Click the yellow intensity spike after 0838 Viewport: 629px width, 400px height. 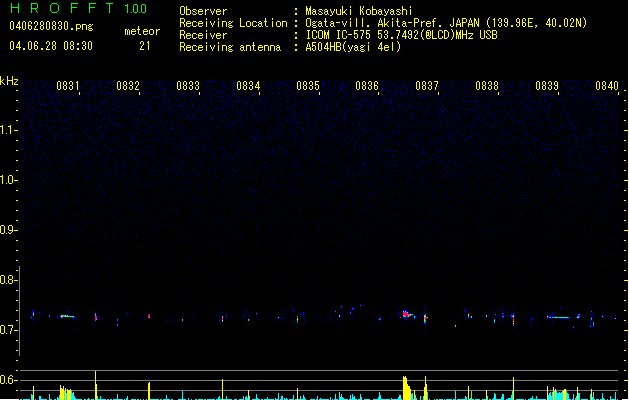pos(513,388)
